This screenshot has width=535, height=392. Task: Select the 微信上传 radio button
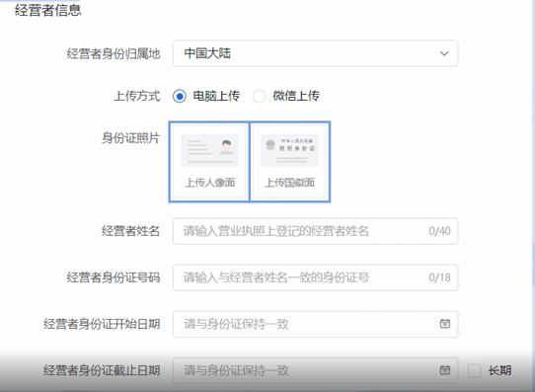(259, 96)
